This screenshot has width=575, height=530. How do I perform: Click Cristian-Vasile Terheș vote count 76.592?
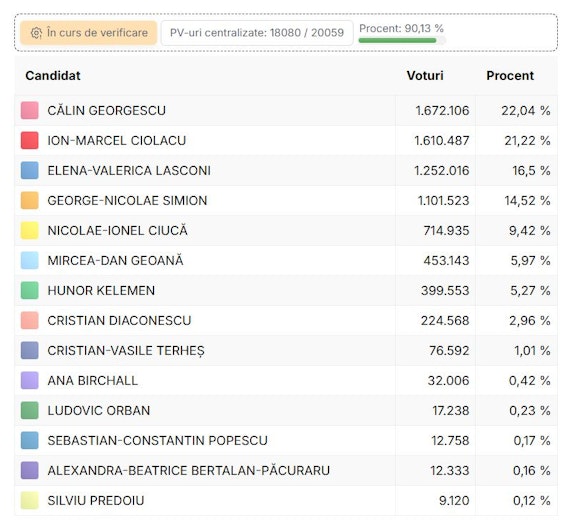click(x=449, y=351)
